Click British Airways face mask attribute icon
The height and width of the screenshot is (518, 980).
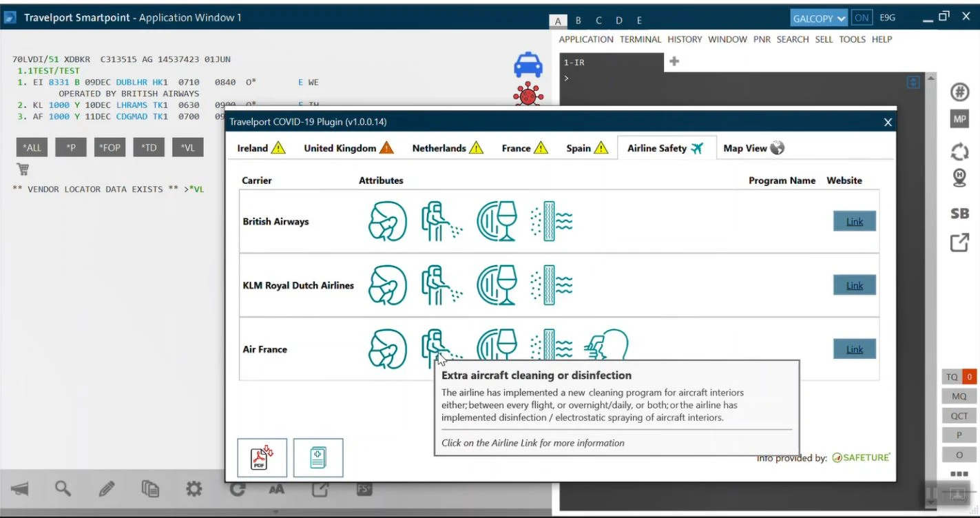[388, 222]
